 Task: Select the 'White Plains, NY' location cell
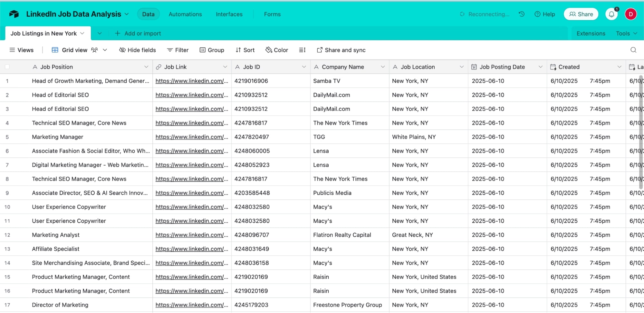428,137
